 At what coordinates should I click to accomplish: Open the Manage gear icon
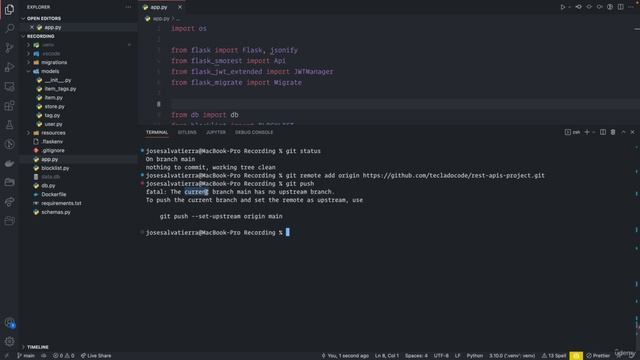[x=9, y=341]
